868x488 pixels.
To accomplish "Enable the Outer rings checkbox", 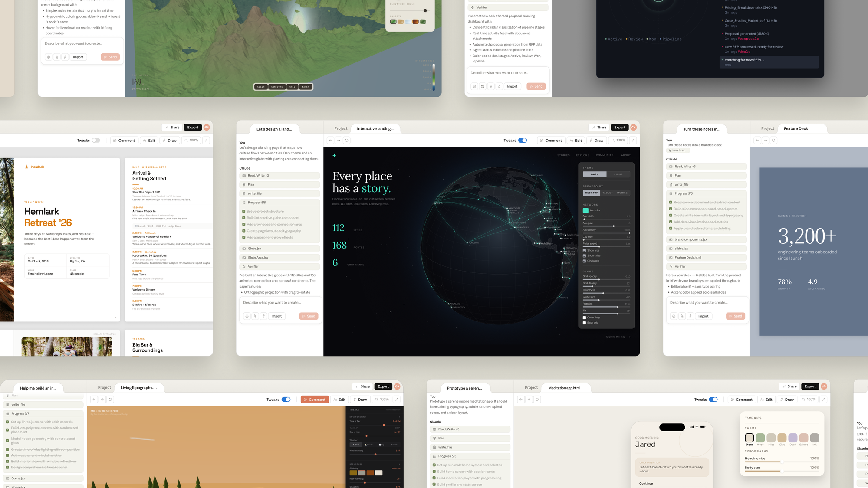I will pyautogui.click(x=585, y=318).
